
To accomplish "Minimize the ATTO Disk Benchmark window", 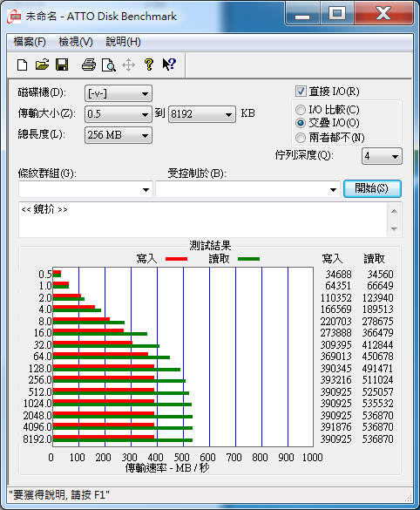I will [302, 14].
